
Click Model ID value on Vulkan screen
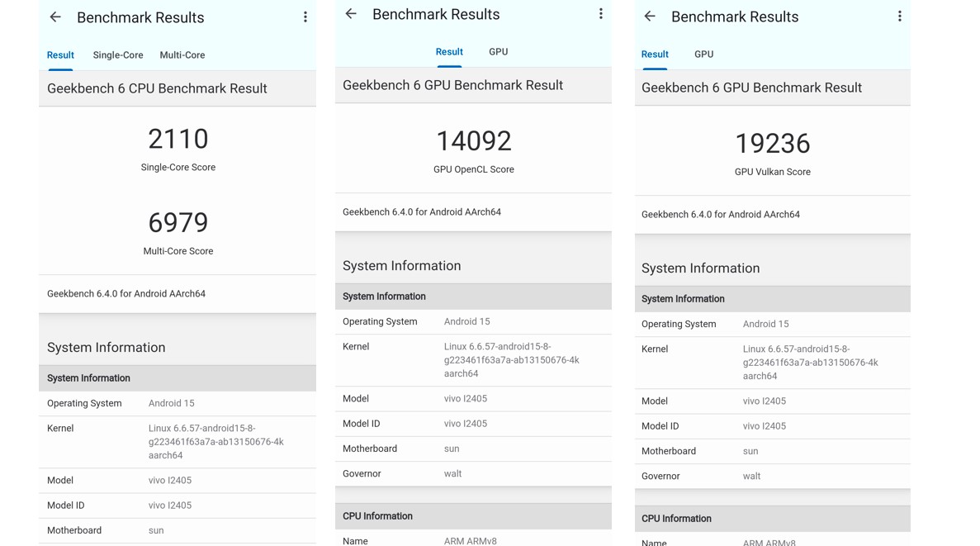pyautogui.click(x=765, y=426)
